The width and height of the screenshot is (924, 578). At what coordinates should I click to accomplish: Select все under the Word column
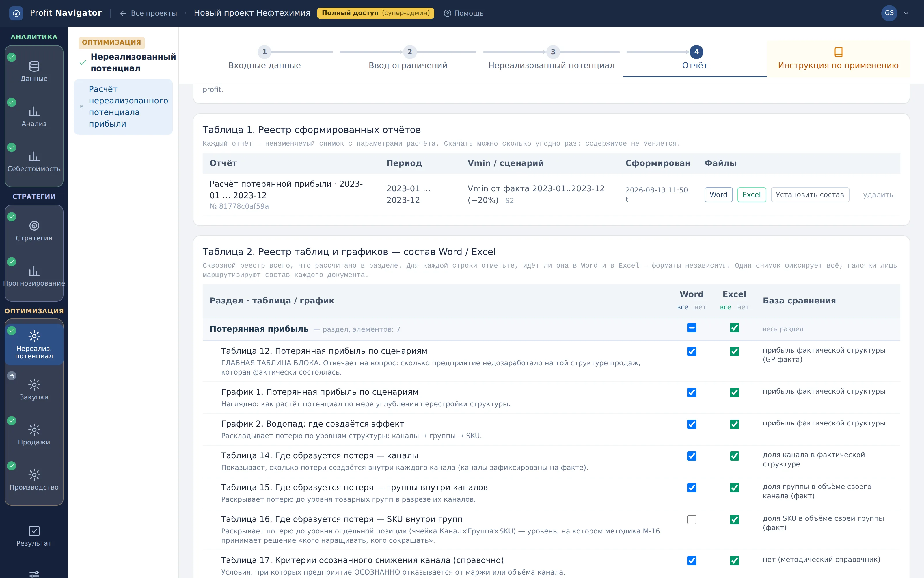click(x=682, y=307)
